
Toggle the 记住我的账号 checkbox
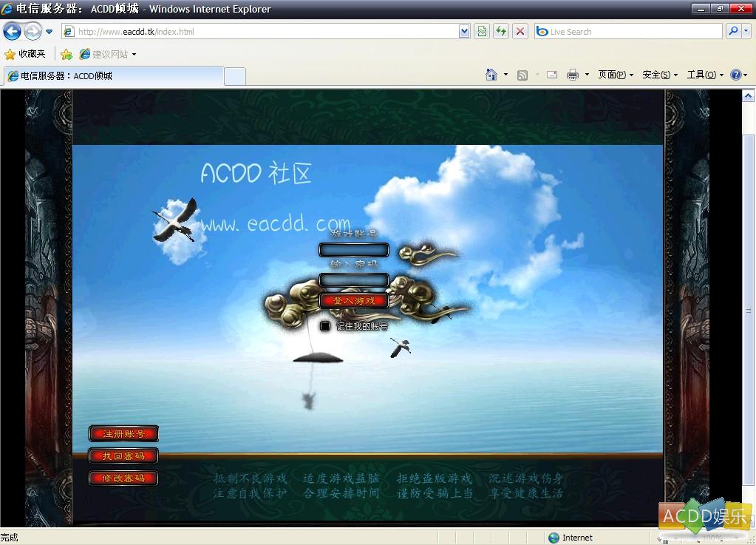325,326
